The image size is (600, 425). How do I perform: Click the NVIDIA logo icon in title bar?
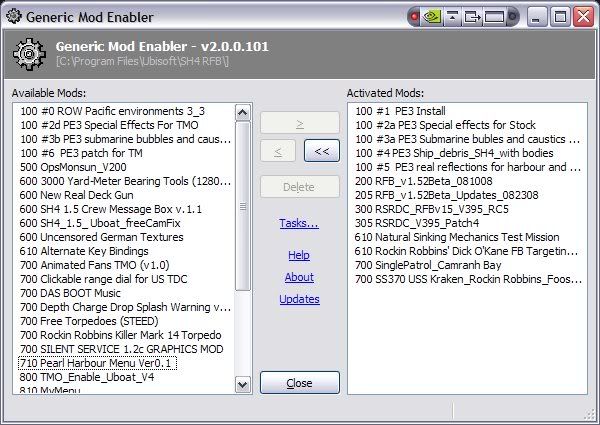pos(432,16)
